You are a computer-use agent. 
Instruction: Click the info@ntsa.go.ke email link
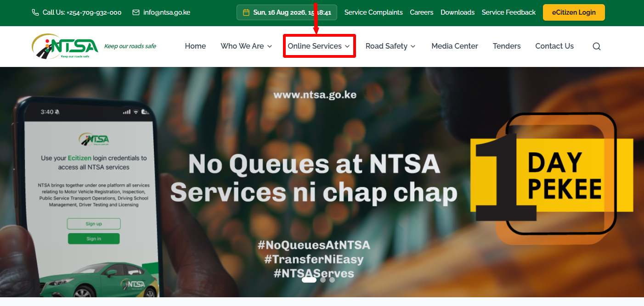[x=167, y=12]
